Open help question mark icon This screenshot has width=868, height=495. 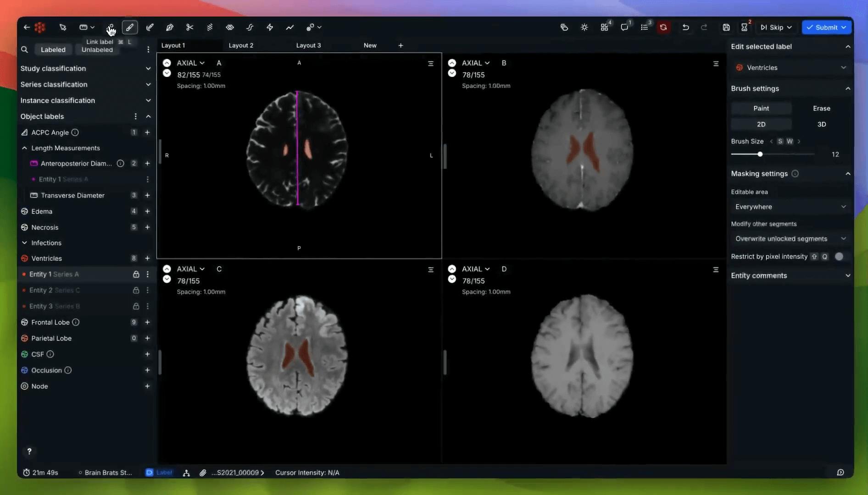(29, 451)
